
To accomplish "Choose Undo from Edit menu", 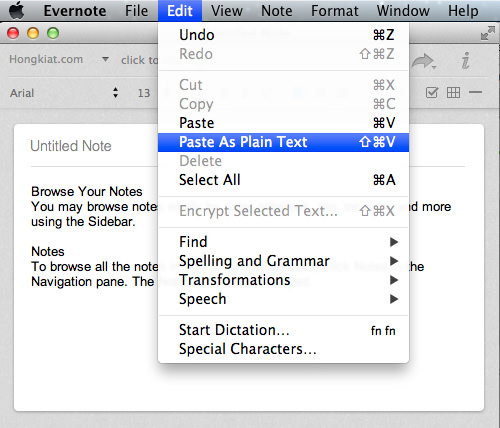I will point(283,35).
